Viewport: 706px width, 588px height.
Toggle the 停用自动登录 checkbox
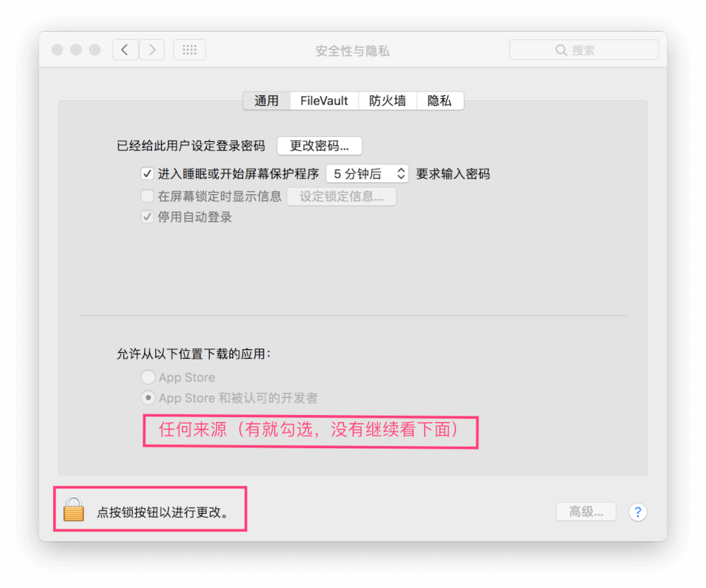(x=147, y=217)
